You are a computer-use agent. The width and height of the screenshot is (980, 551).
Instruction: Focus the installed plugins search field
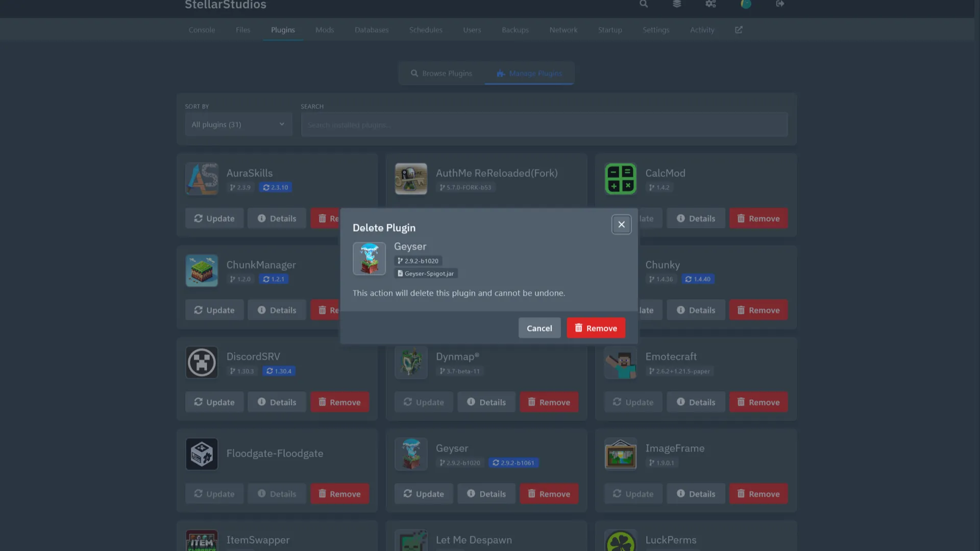coord(544,125)
